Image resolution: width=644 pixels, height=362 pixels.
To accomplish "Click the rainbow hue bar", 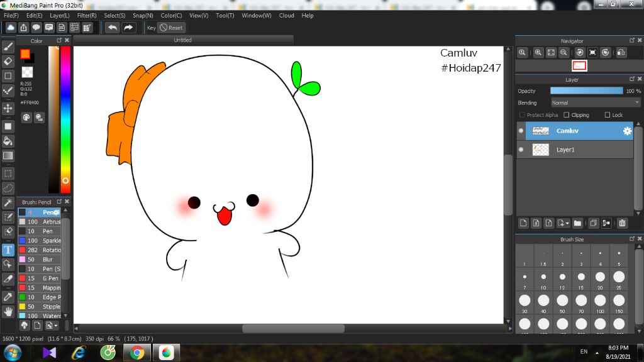I will click(65, 119).
